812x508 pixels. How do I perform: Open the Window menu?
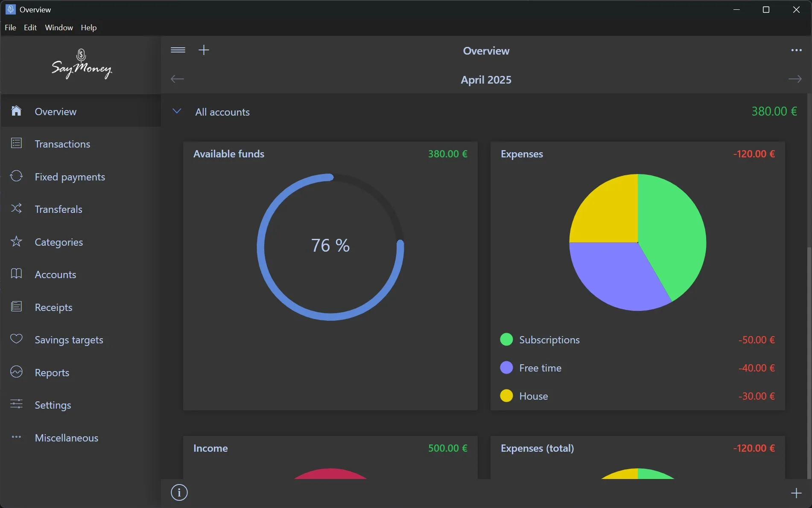pyautogui.click(x=59, y=28)
